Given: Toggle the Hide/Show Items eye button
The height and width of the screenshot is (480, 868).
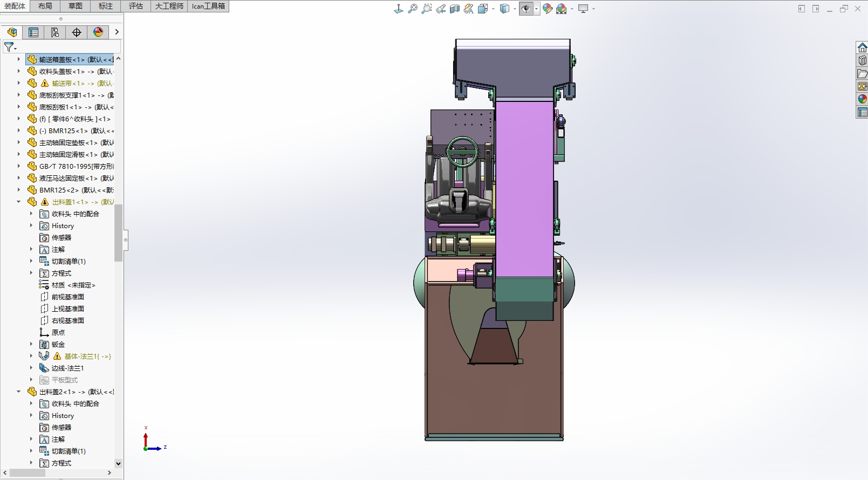Looking at the screenshot, I should click(x=526, y=9).
